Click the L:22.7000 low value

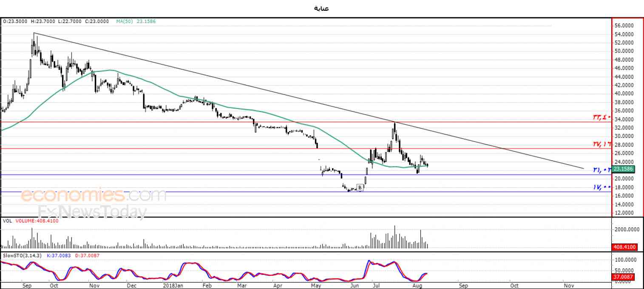(x=69, y=21)
